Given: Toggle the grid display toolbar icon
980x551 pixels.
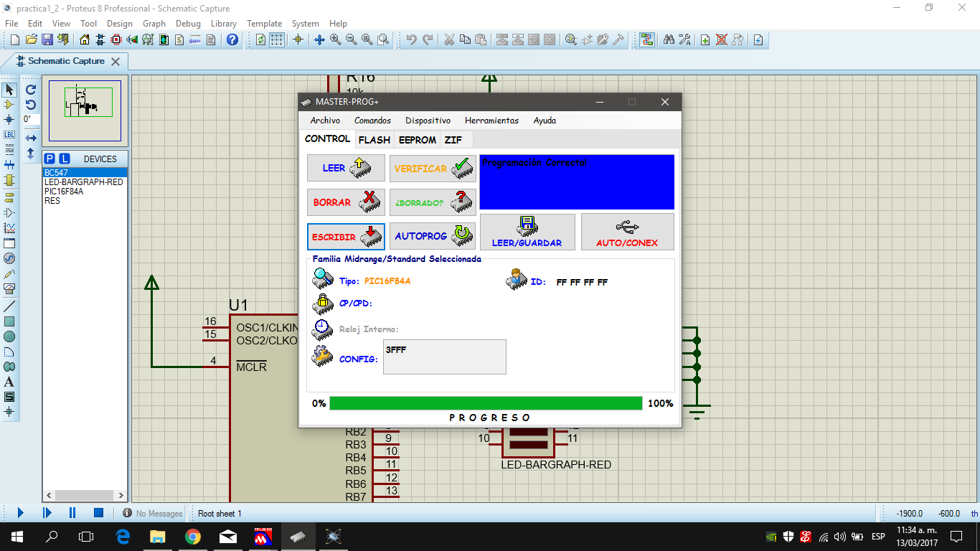Looking at the screenshot, I should coord(276,39).
